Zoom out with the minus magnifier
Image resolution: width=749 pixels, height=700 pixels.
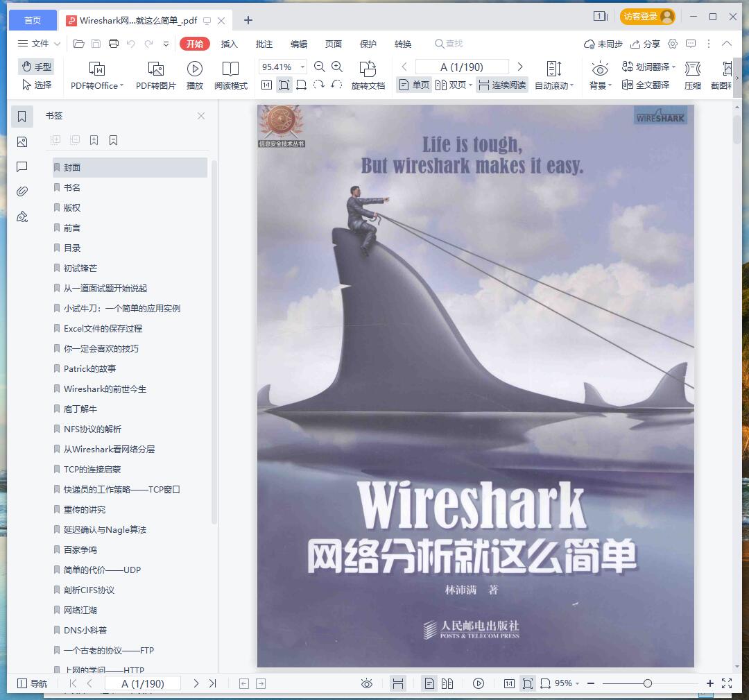[320, 67]
